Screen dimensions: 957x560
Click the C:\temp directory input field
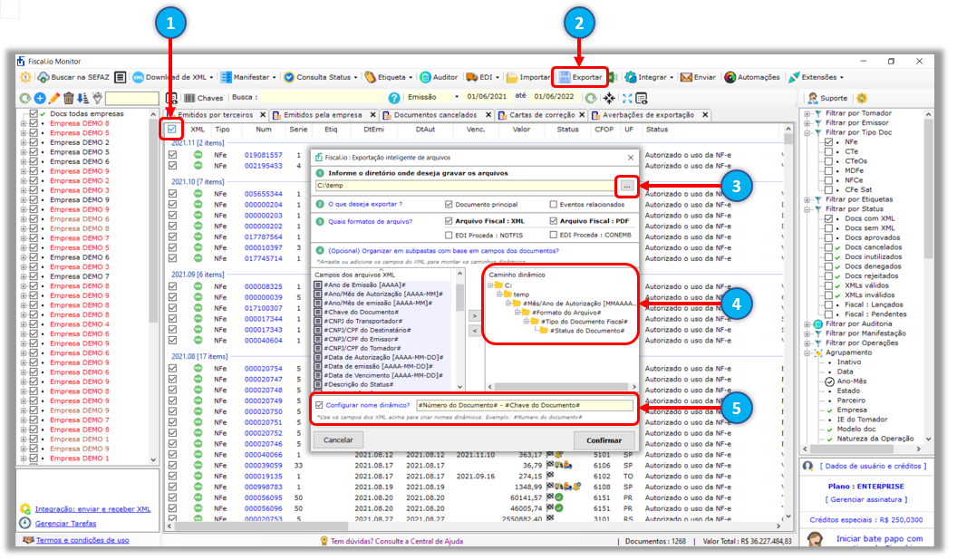466,186
